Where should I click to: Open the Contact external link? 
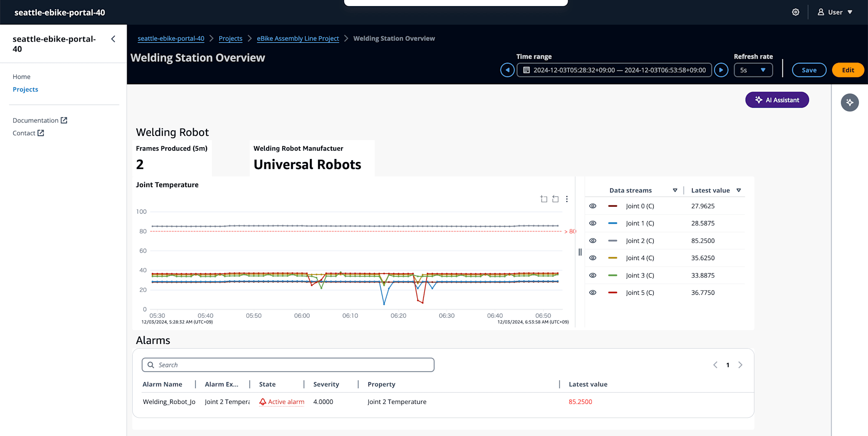click(28, 133)
